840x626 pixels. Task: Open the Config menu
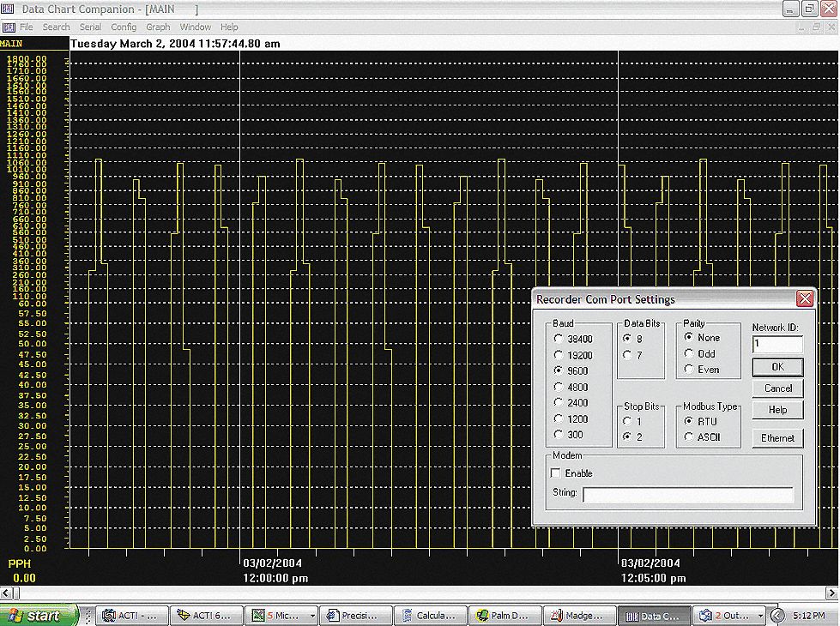(124, 27)
